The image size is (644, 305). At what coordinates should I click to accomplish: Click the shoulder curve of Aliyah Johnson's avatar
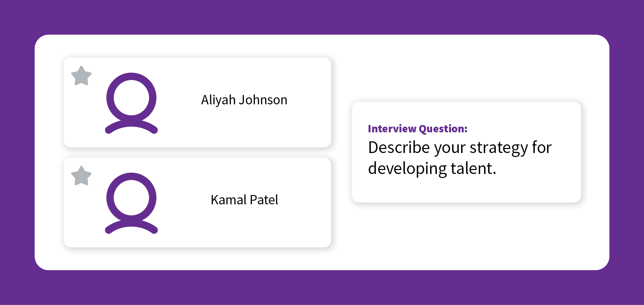131,127
